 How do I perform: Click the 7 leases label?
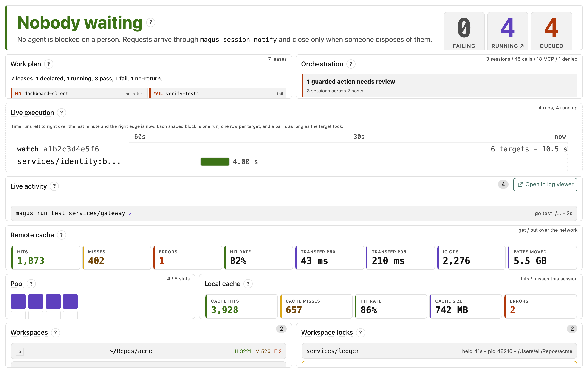(x=277, y=59)
